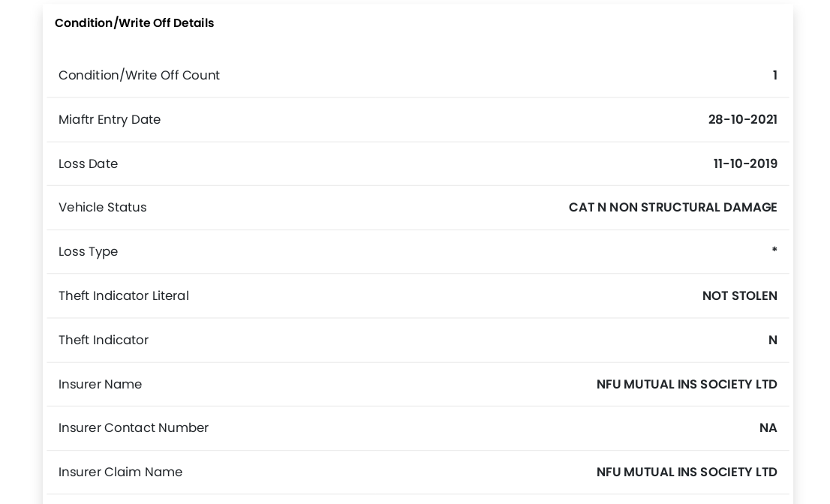
Task: Select the Loss Type label
Action: [88, 252]
